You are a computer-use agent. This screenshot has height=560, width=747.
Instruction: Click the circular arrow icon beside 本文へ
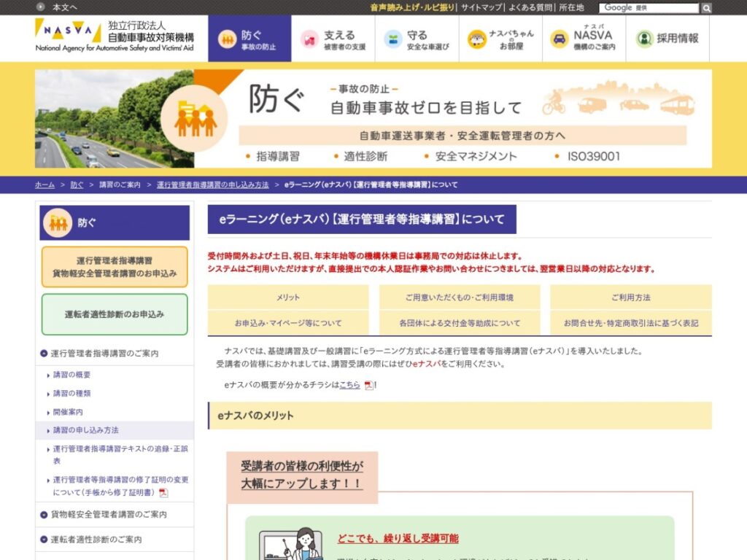[41, 7]
